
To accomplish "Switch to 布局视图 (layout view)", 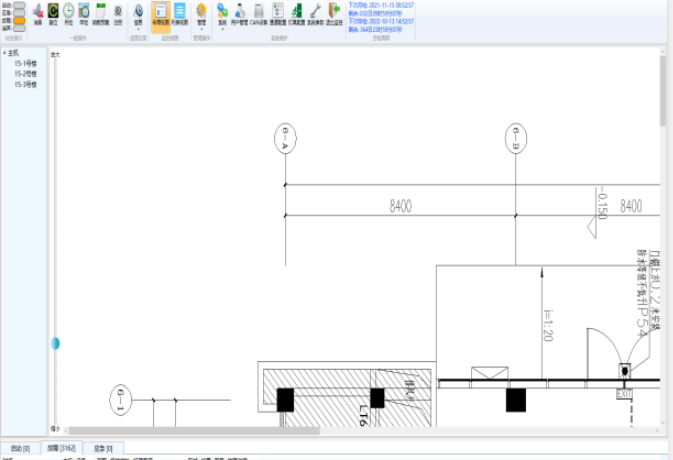I will pos(160,12).
